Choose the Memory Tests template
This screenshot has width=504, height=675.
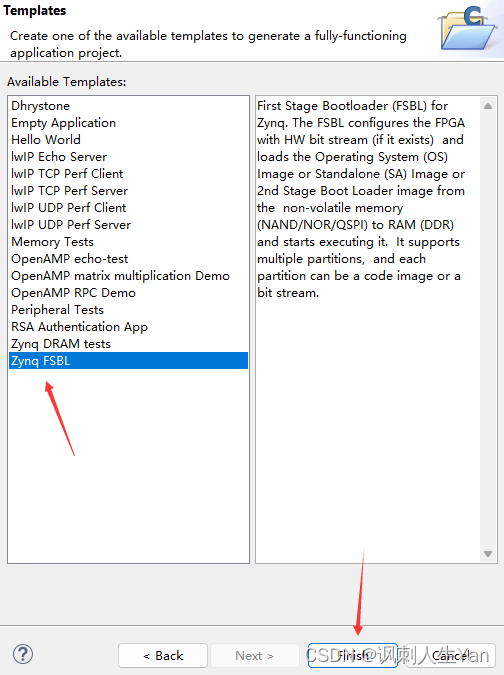tap(128, 242)
